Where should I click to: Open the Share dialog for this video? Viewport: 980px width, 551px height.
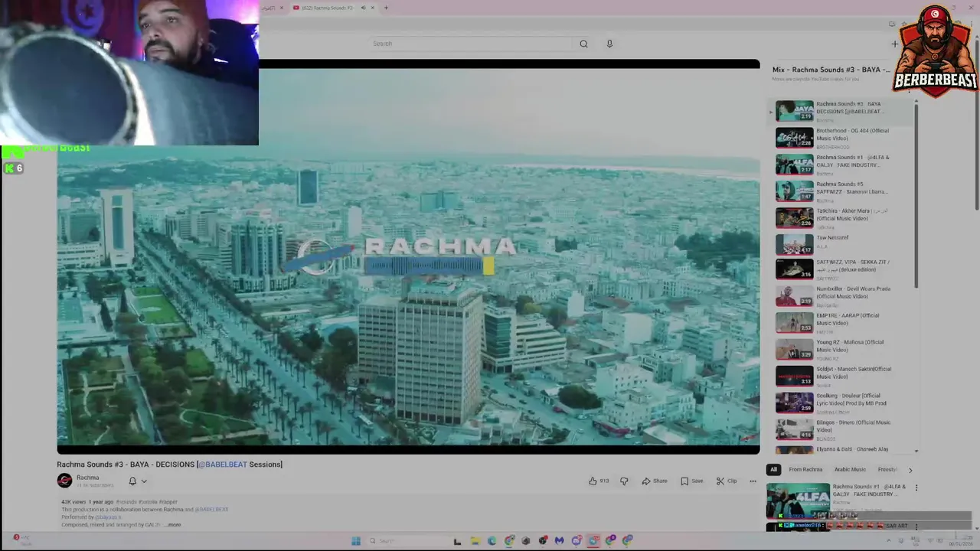point(655,481)
